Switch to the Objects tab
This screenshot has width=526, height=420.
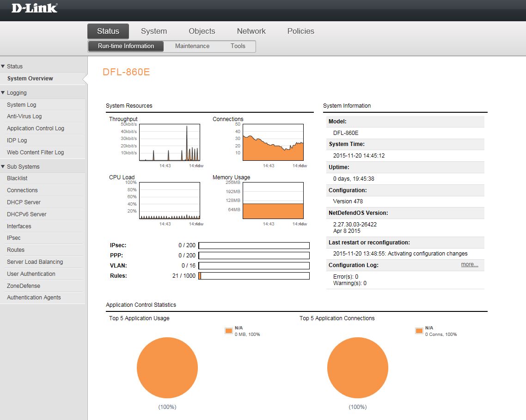click(x=202, y=31)
